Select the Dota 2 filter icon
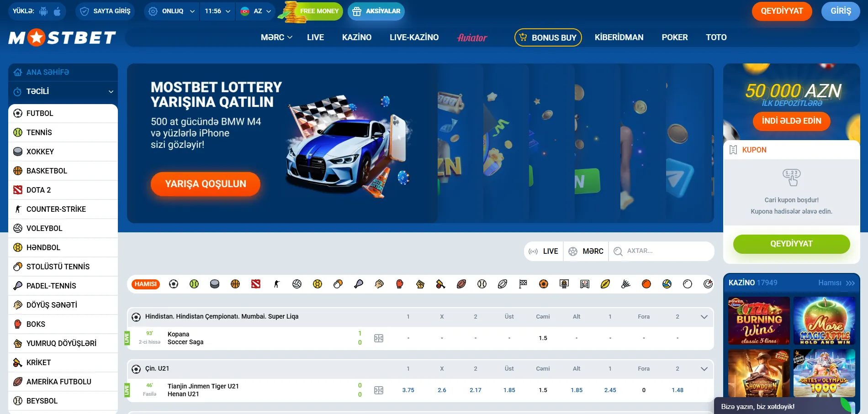Viewport: 868px width, 414px height. point(256,284)
